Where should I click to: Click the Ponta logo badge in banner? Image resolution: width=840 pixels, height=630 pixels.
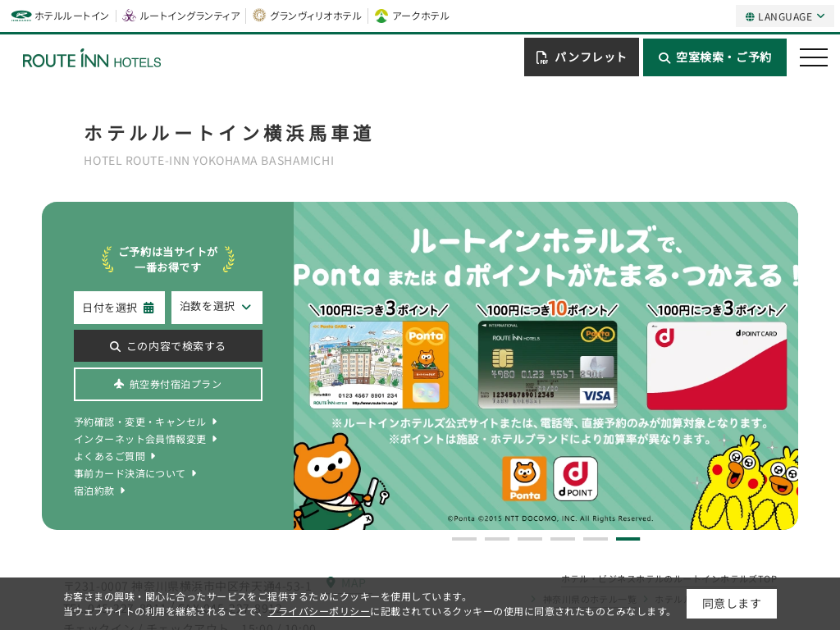[x=524, y=479]
